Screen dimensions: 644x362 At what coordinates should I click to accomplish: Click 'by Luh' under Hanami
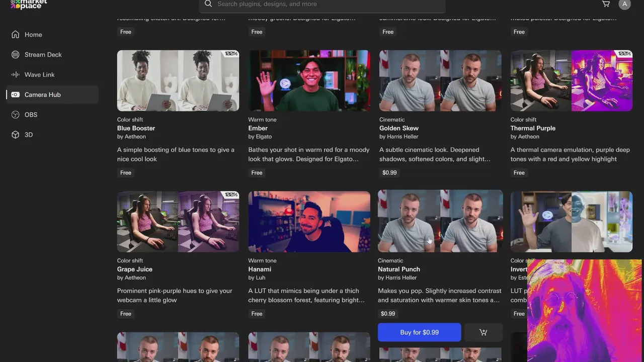(257, 278)
